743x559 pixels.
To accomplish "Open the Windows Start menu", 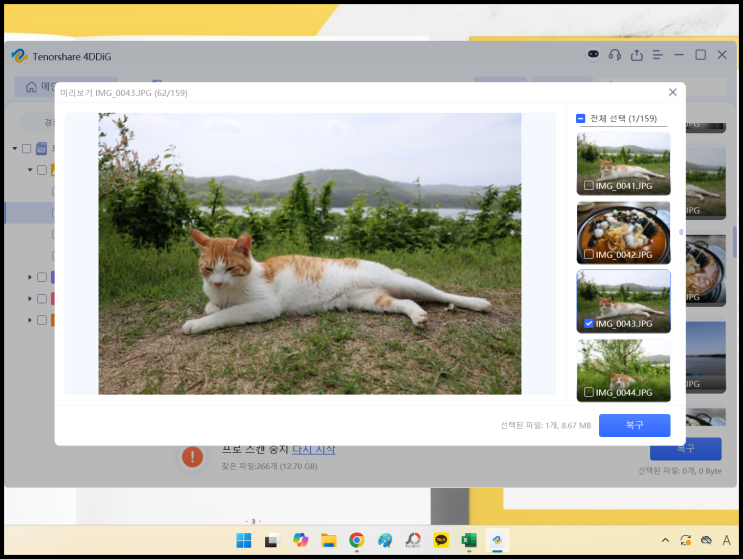I will point(244,540).
